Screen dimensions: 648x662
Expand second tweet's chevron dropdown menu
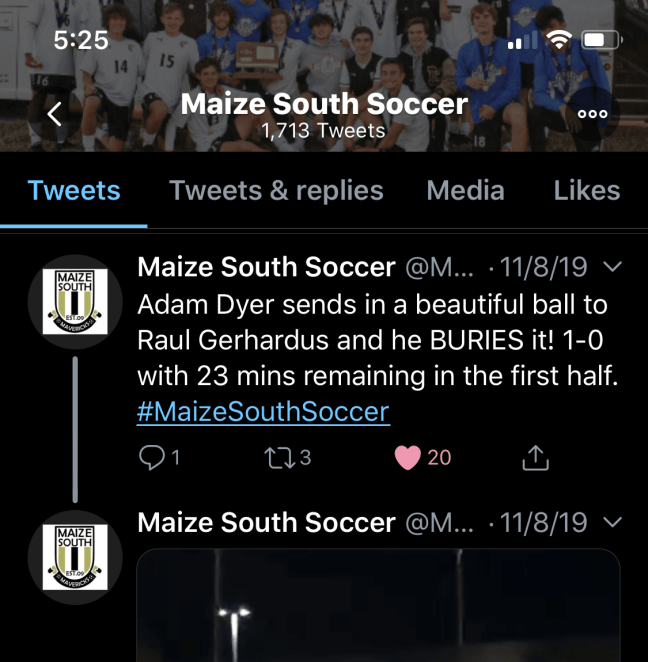tap(615, 522)
